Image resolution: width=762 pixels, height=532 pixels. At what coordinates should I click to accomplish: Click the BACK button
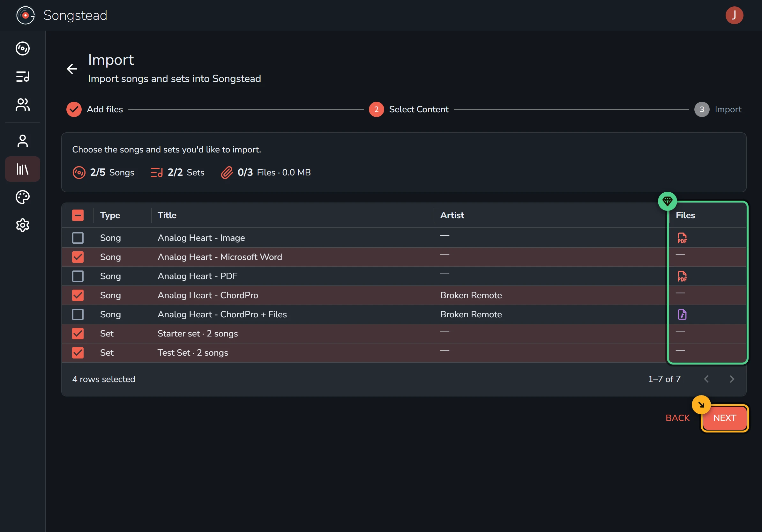pos(677,418)
